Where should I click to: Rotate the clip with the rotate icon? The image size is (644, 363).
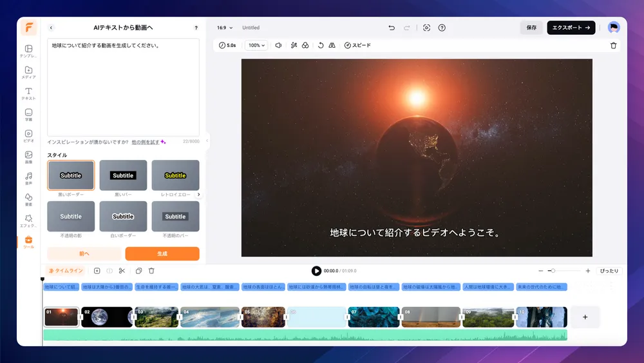point(321,45)
